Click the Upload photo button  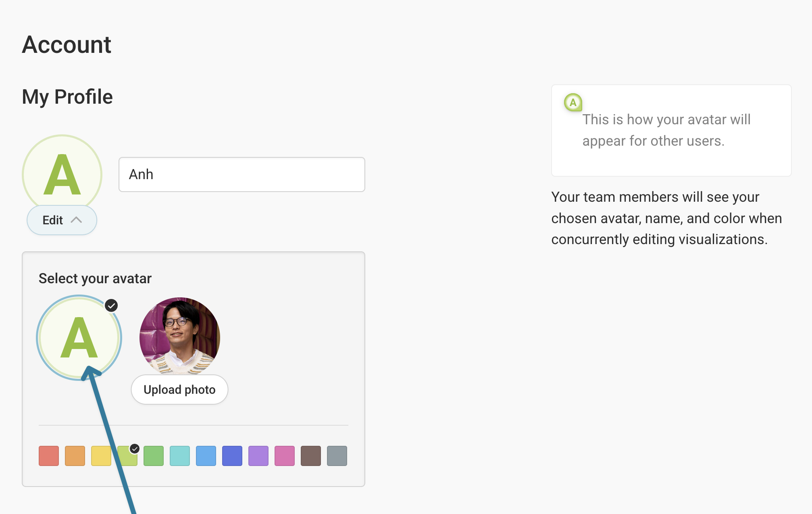tap(179, 389)
